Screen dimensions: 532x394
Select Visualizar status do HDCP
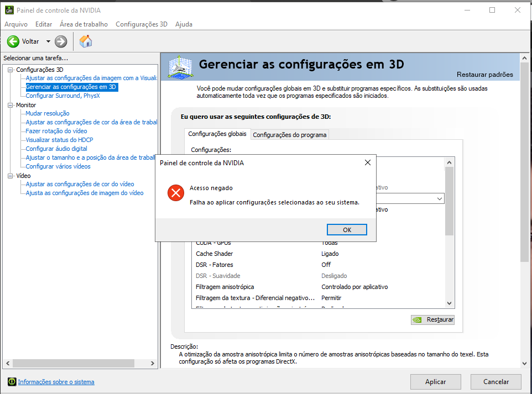[x=59, y=140]
